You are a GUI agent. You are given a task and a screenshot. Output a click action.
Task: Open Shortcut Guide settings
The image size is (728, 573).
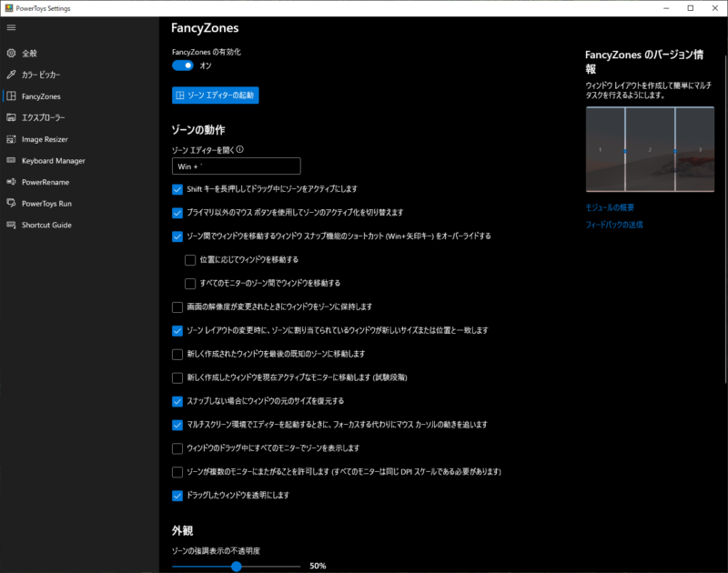tap(79, 225)
